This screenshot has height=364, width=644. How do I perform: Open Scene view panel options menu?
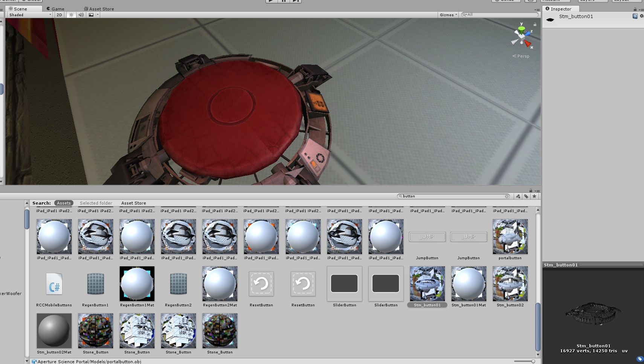coord(537,9)
